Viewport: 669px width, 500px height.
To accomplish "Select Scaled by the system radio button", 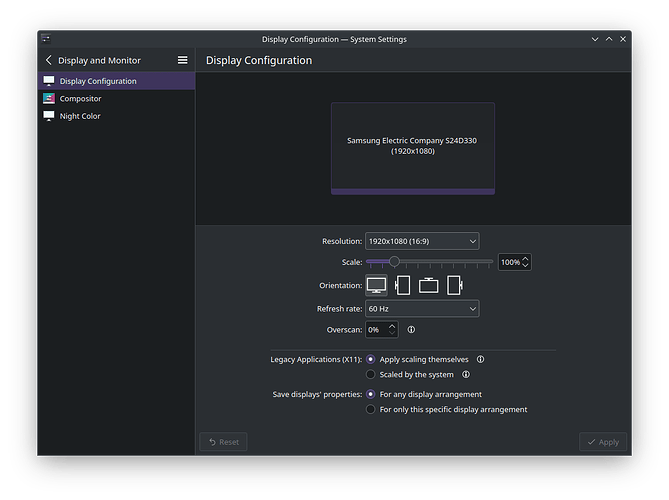I will point(371,375).
